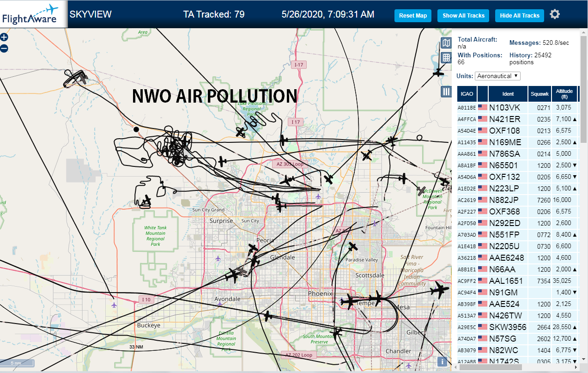Click the TA Tracked: 79 counter

point(214,14)
